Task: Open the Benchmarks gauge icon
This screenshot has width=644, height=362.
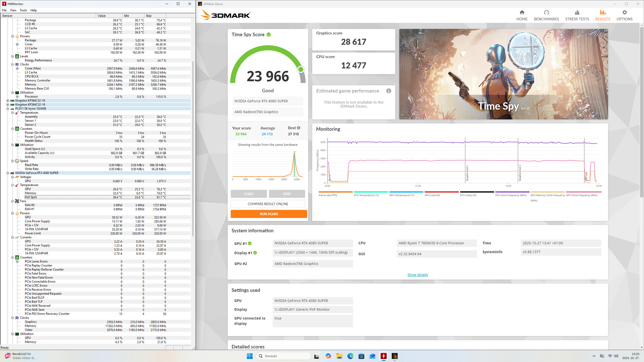Action: click(546, 13)
